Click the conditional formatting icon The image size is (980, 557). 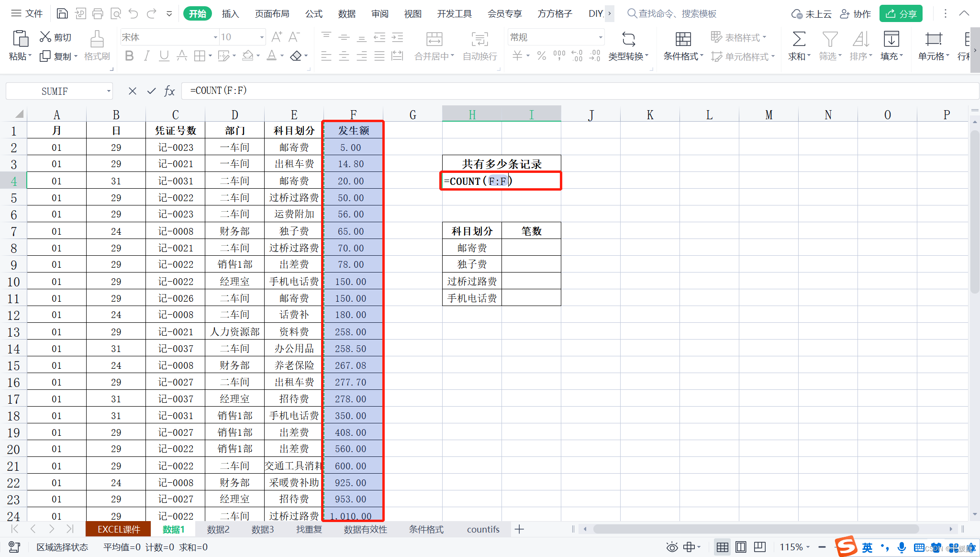click(x=683, y=39)
